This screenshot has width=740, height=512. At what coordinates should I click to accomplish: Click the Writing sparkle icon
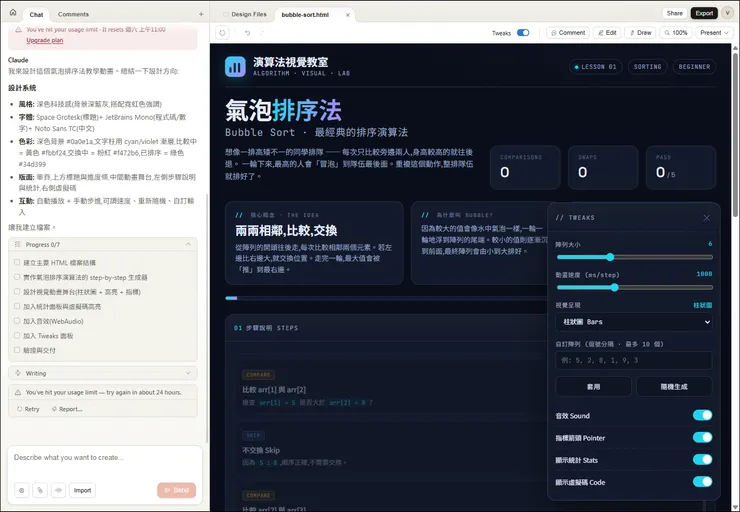(18, 373)
